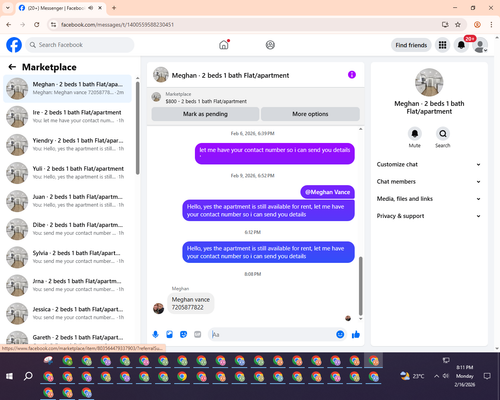Open Dibe conversation in the list
This screenshot has width=500, height=400.
[67, 229]
